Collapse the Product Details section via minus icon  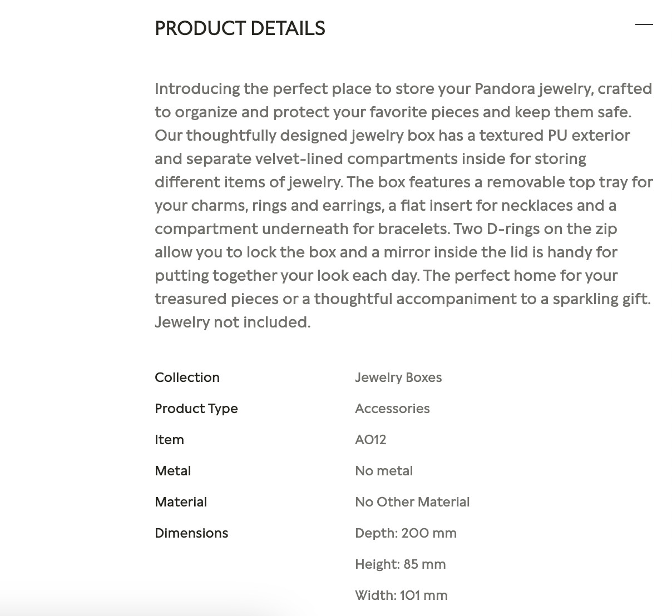click(644, 24)
